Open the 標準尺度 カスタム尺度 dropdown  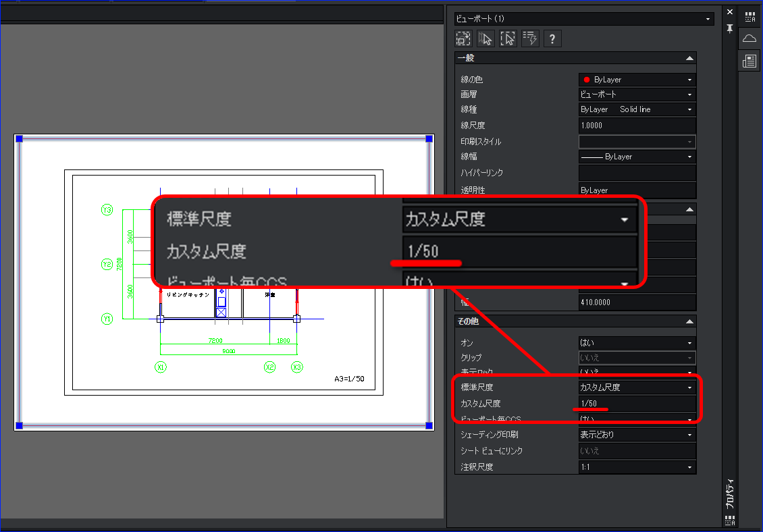point(637,388)
